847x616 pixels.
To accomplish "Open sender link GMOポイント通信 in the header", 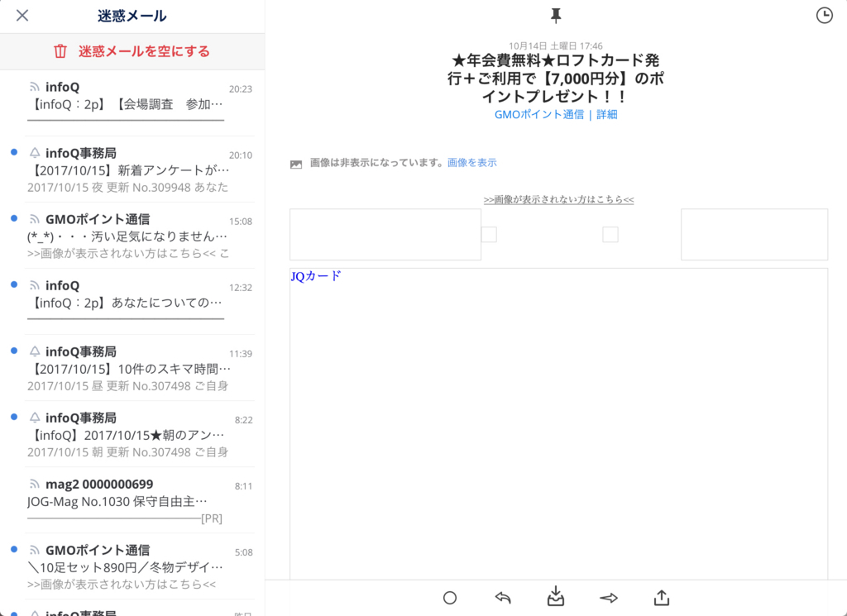I will coord(539,114).
